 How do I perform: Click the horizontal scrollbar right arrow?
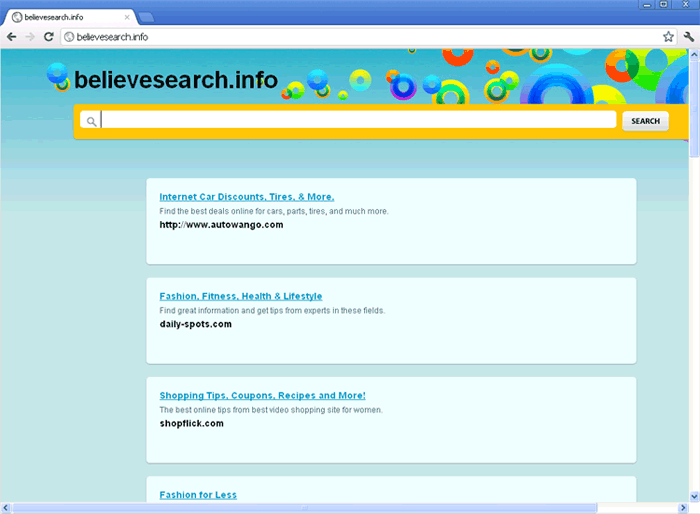point(682,508)
